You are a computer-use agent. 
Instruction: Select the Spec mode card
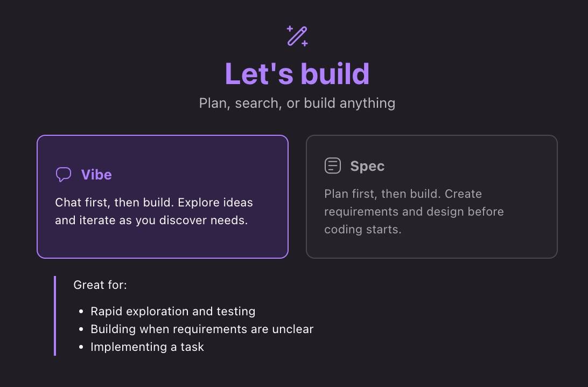click(x=432, y=197)
